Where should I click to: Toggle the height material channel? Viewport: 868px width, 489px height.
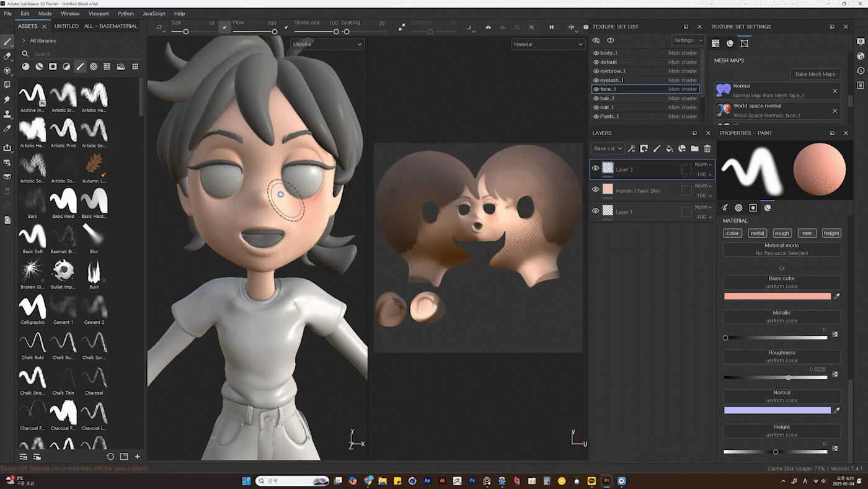831,233
